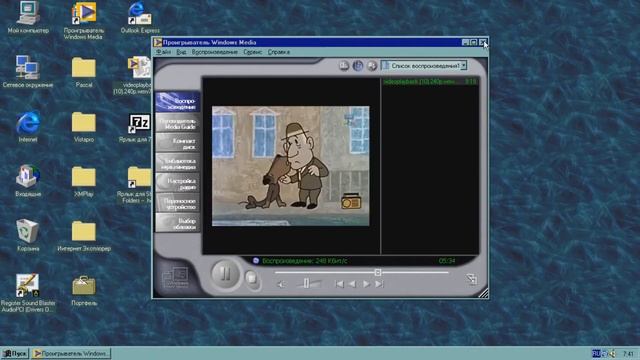Click the elapsed time 05:34 readout
The image size is (640, 360).
click(447, 261)
